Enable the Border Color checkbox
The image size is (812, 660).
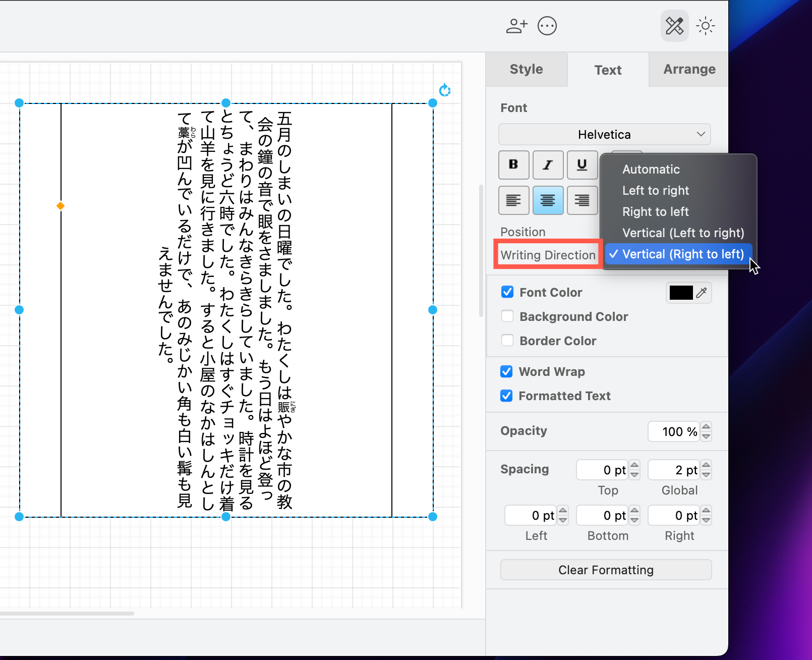point(507,341)
